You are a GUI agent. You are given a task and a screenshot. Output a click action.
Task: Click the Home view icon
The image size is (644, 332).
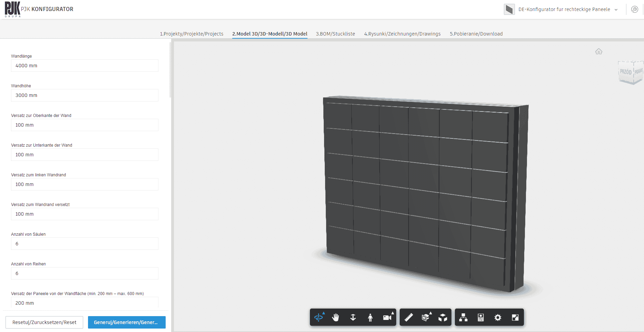point(599,51)
